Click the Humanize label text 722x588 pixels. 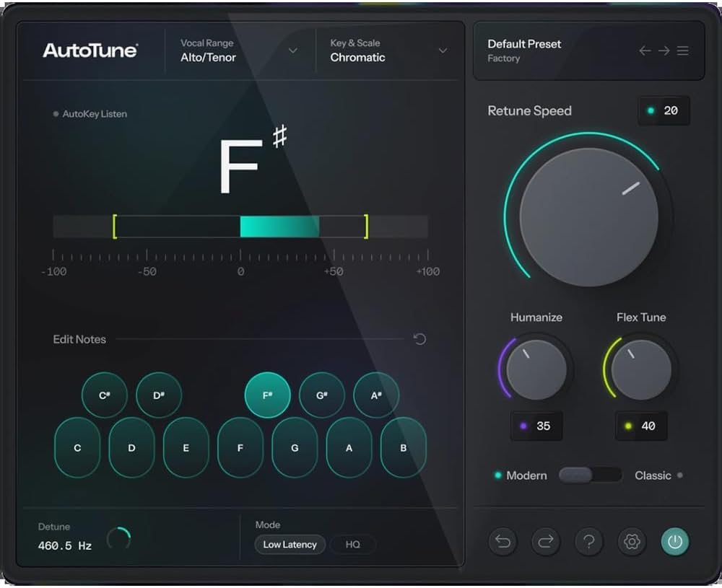click(x=536, y=317)
